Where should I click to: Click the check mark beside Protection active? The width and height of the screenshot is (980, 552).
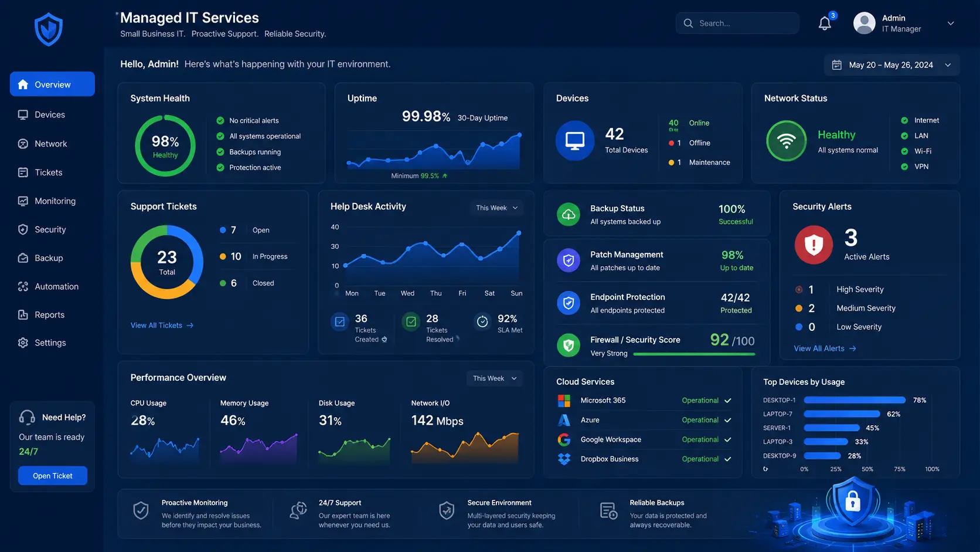(220, 168)
